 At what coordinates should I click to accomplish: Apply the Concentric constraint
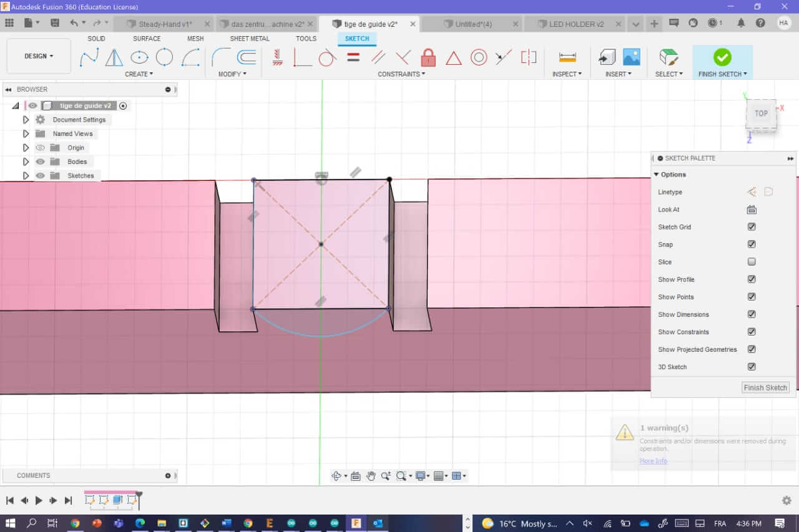click(x=479, y=58)
